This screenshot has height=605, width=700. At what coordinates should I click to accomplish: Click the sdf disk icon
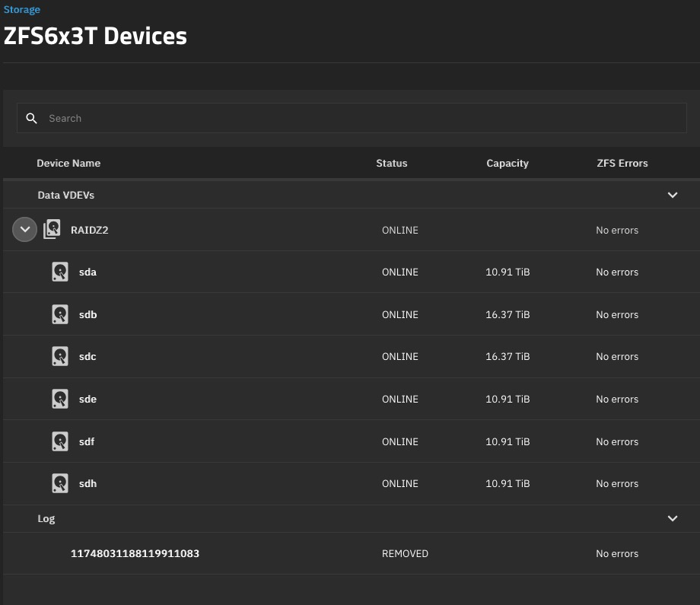[x=60, y=441]
